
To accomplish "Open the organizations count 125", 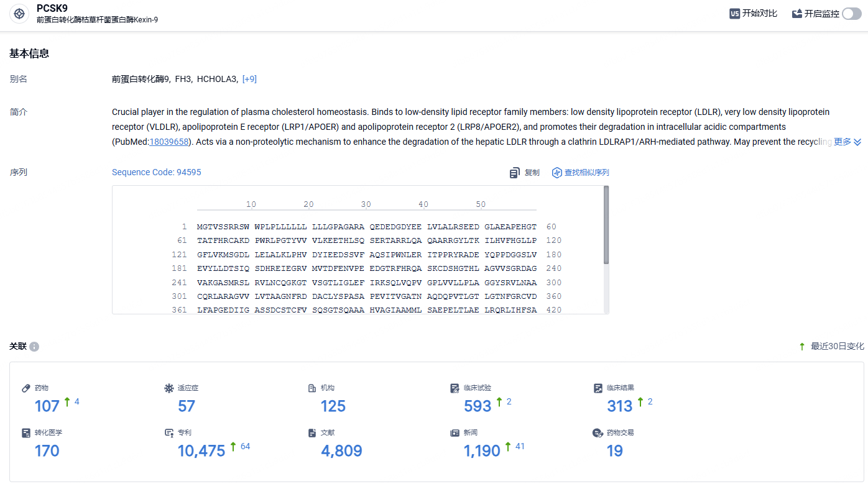I will click(333, 406).
